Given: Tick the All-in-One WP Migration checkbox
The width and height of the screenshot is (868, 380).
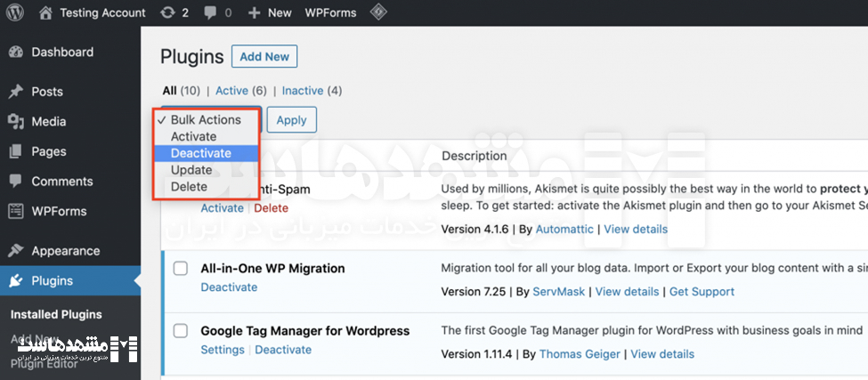Looking at the screenshot, I should point(181,268).
